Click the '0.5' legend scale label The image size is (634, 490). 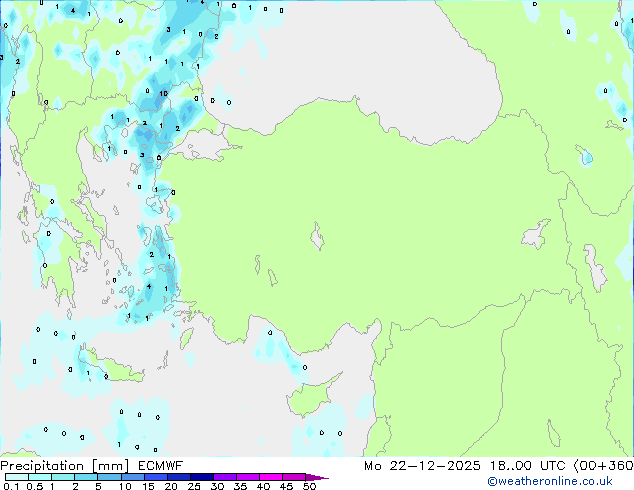34,486
